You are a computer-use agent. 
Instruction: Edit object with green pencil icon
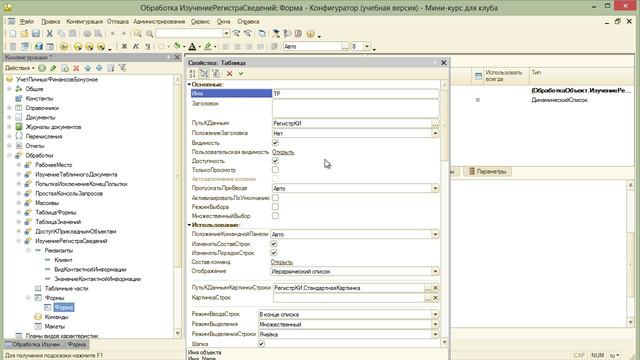coord(53,68)
